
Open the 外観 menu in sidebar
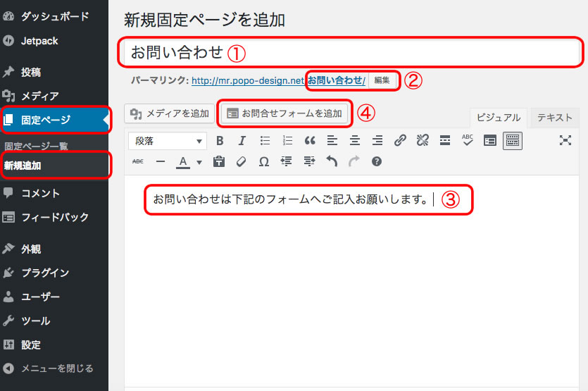point(31,249)
